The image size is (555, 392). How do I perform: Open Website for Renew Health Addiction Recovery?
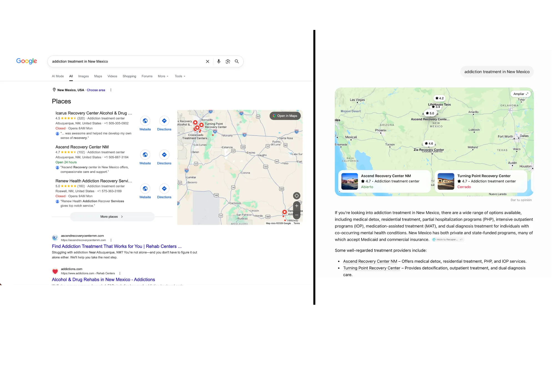[x=145, y=192]
